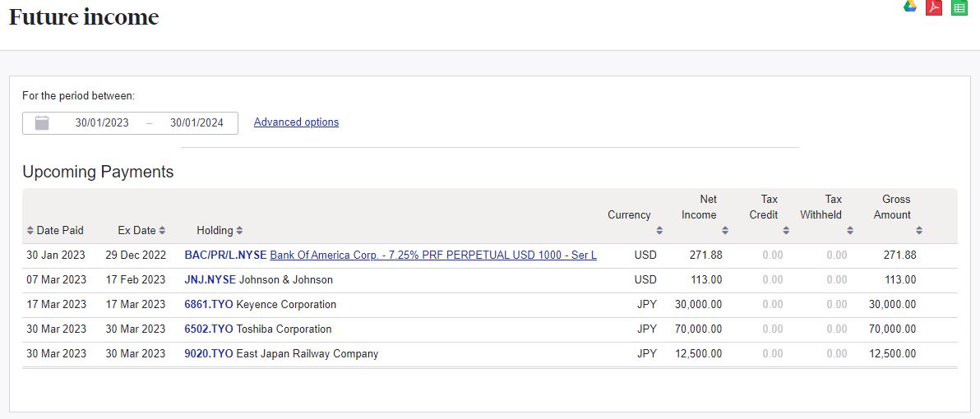Screen dimensions: 980x419
Task: Sort by Gross Amount arrows
Action: [919, 231]
